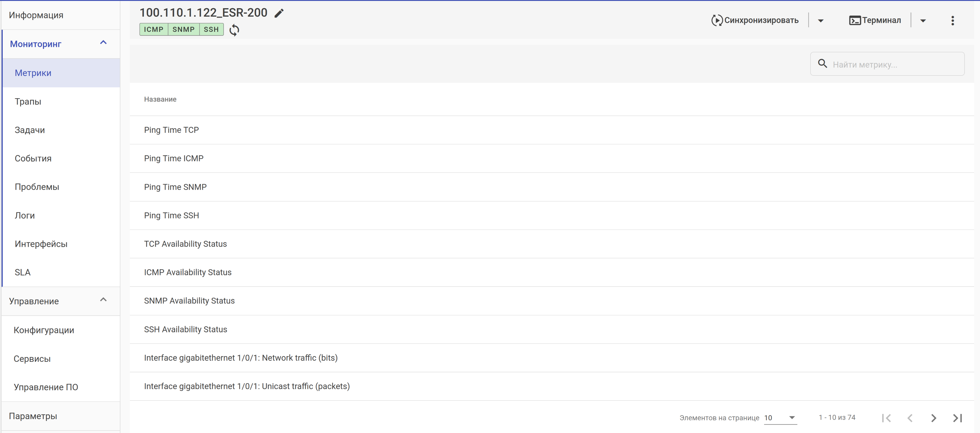The width and height of the screenshot is (980, 433).
Task: Open the three-dot more options menu
Action: (952, 21)
